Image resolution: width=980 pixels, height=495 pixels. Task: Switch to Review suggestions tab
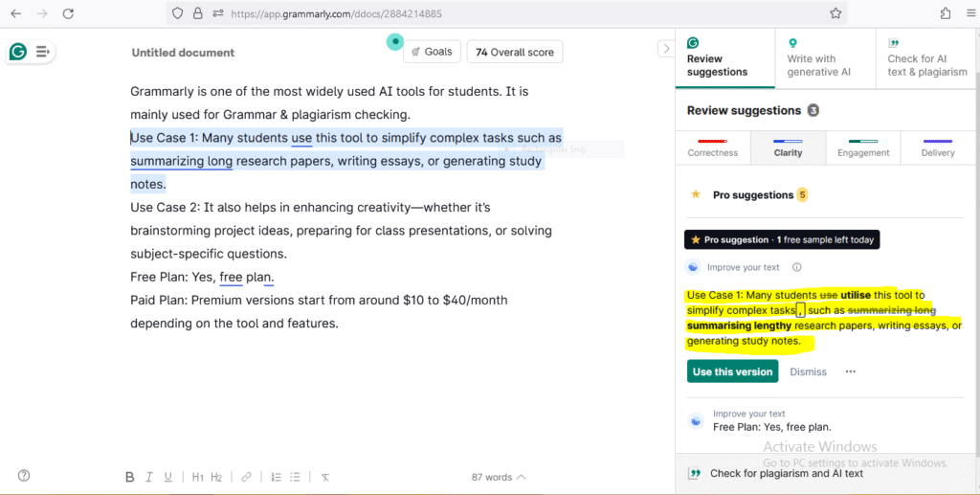click(x=725, y=58)
